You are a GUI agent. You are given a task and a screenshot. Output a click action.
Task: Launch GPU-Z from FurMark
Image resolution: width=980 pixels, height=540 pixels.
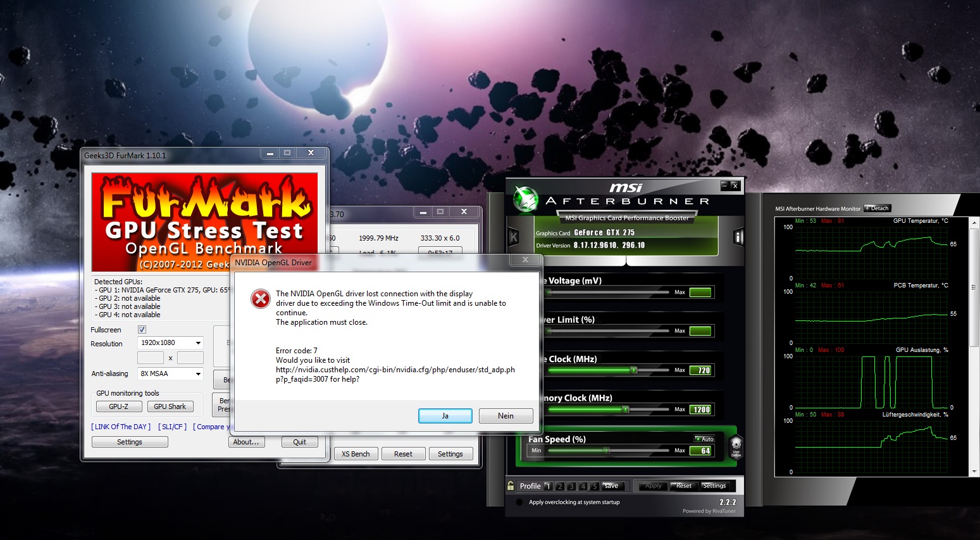[x=119, y=406]
